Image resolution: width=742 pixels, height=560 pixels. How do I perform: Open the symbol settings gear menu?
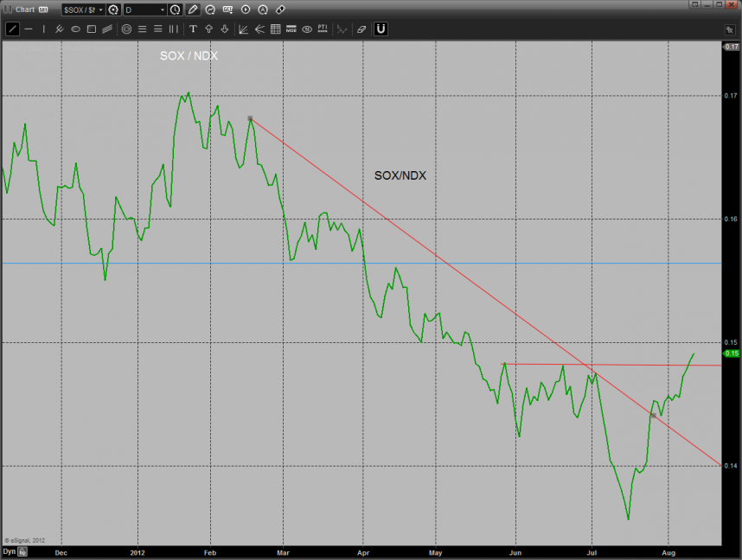pos(113,10)
